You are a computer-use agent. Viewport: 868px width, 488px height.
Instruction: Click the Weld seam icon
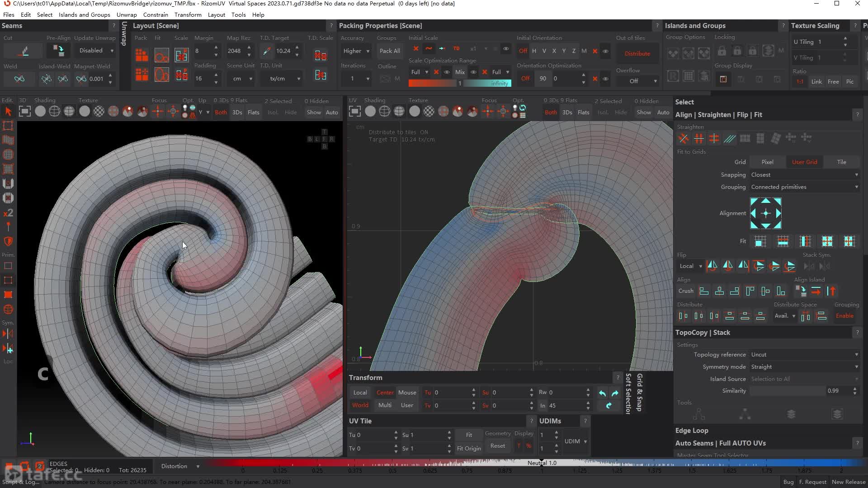coord(19,79)
